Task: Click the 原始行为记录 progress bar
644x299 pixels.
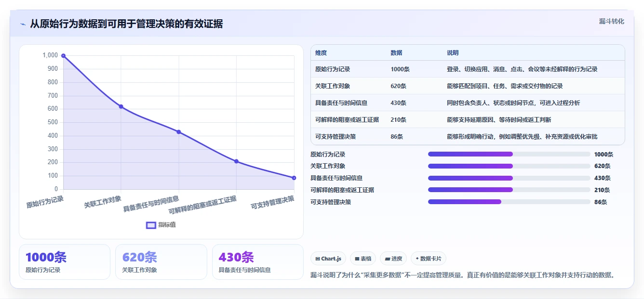Action: 509,154
